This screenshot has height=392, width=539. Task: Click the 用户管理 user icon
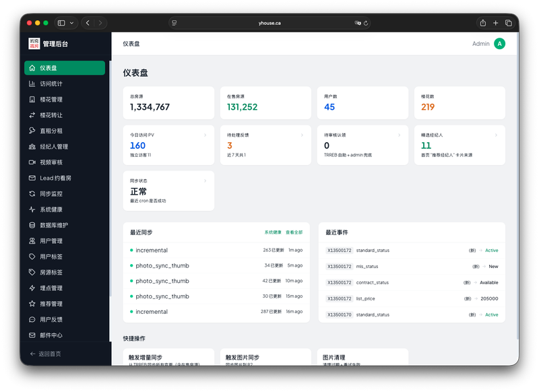(x=32, y=241)
